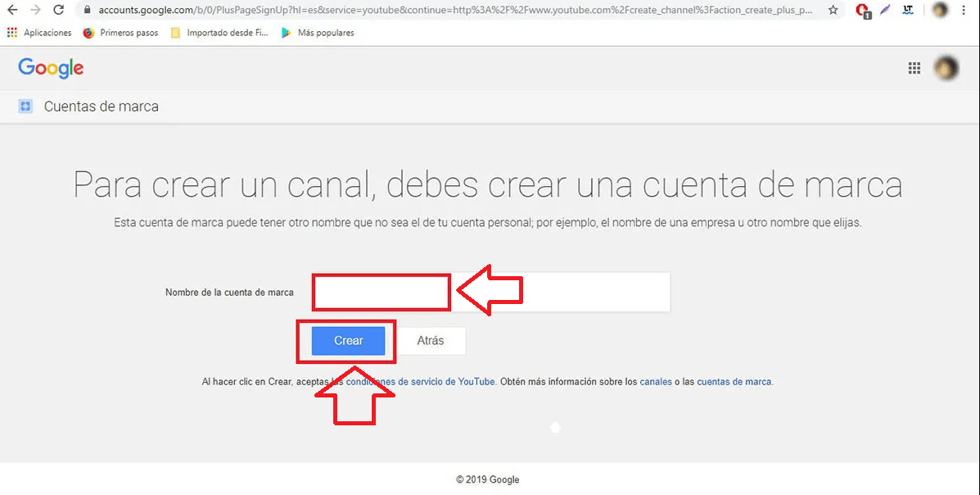The height and width of the screenshot is (495, 980).
Task: Click the Google logo
Action: coord(51,68)
